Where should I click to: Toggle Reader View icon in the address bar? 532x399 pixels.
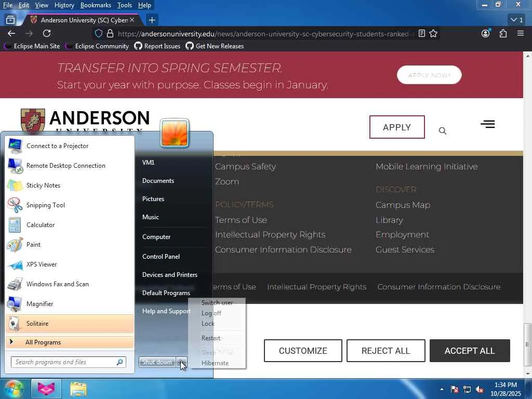click(422, 33)
